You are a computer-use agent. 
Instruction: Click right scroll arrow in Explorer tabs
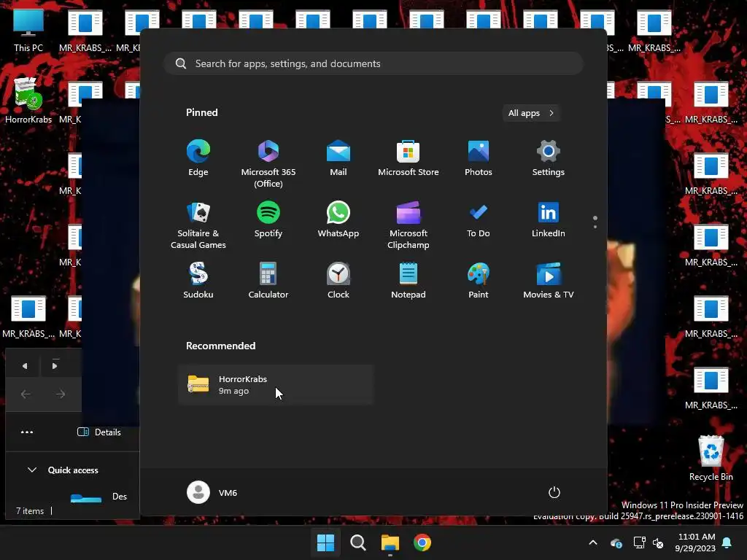coord(55,366)
